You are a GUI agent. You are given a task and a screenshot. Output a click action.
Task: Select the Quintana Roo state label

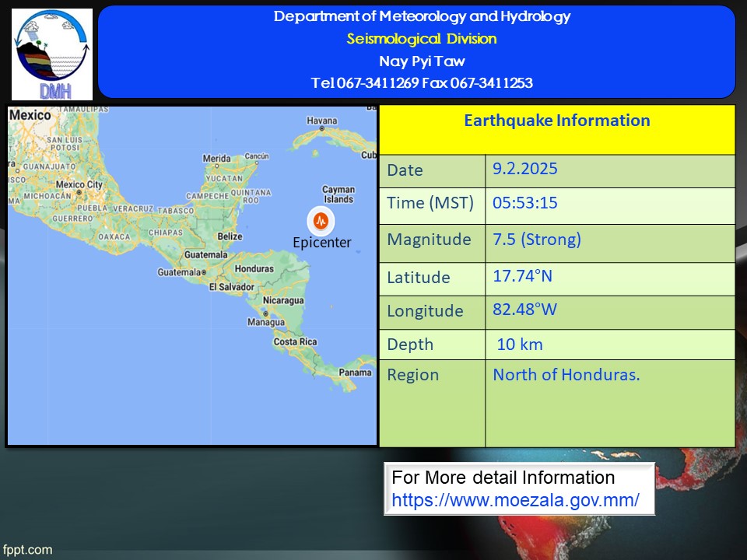(x=251, y=196)
